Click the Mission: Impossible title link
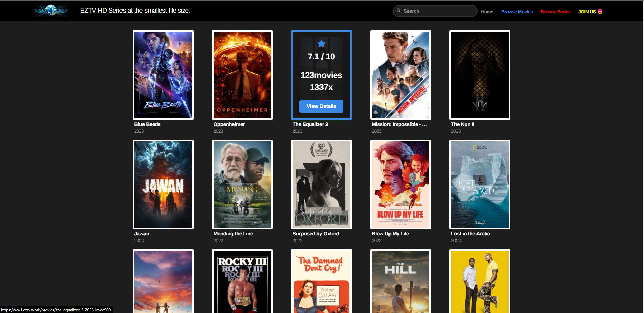This screenshot has height=313, width=644. (x=399, y=124)
